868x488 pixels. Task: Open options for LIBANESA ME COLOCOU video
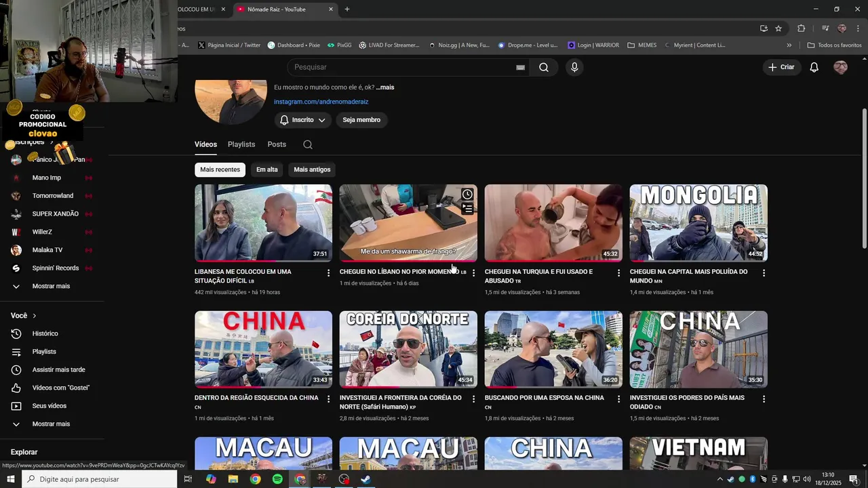328,272
